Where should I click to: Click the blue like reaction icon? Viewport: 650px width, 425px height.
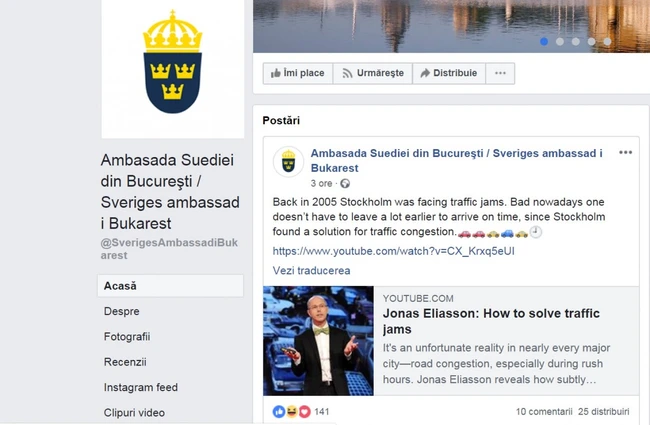point(279,411)
